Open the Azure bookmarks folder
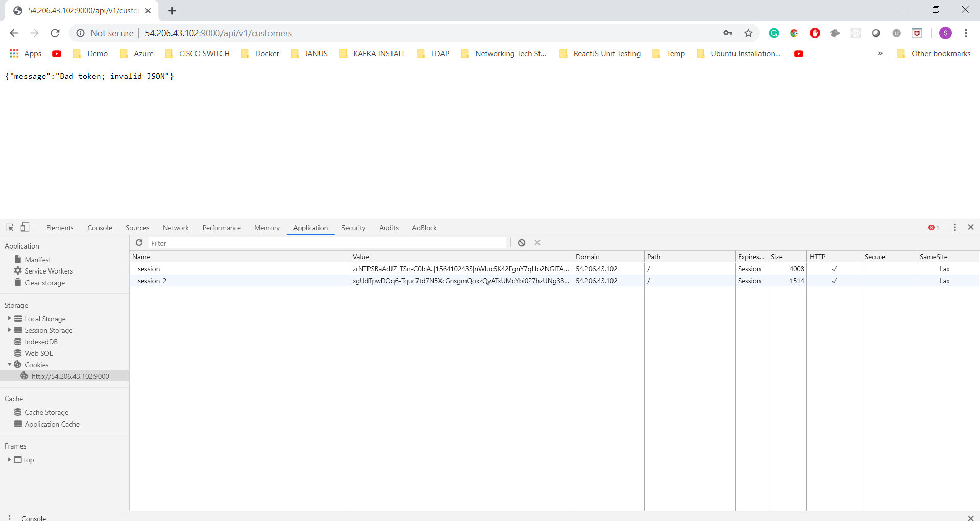 [x=137, y=54]
